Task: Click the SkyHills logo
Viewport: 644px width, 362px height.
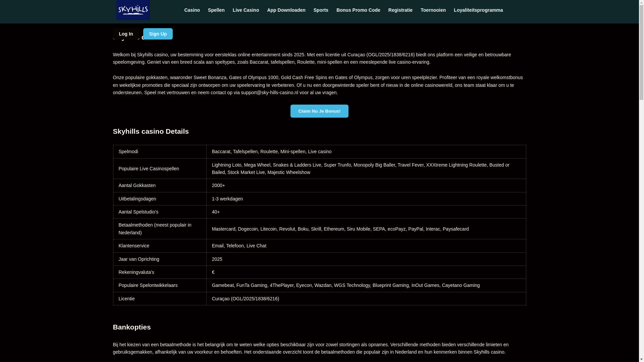Action: 133,10
